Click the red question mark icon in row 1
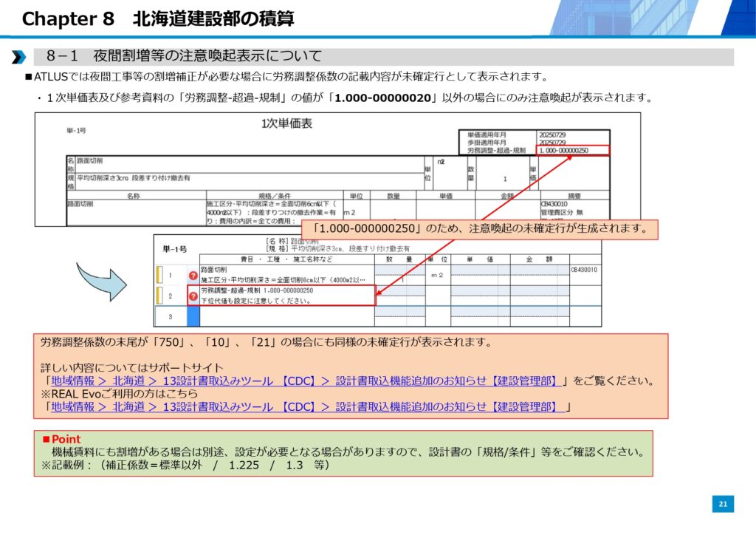Viewport: 756px width, 535px height. [193, 276]
